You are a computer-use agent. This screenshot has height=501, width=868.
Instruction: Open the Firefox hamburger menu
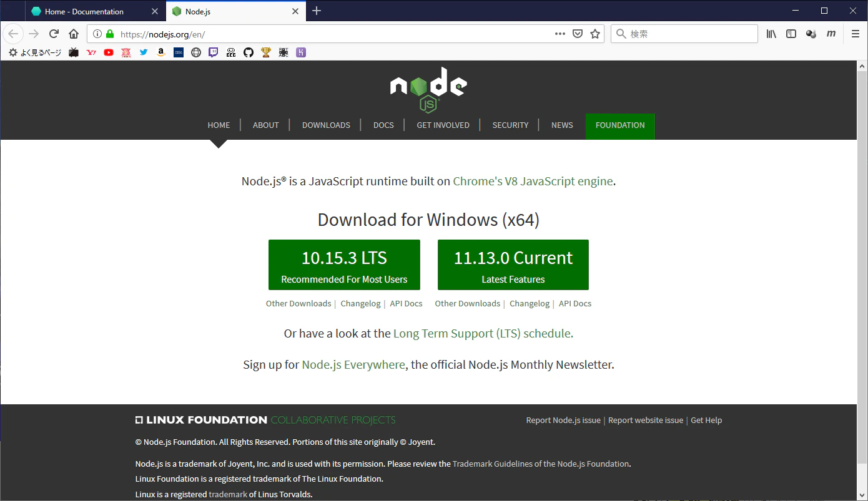pos(856,34)
